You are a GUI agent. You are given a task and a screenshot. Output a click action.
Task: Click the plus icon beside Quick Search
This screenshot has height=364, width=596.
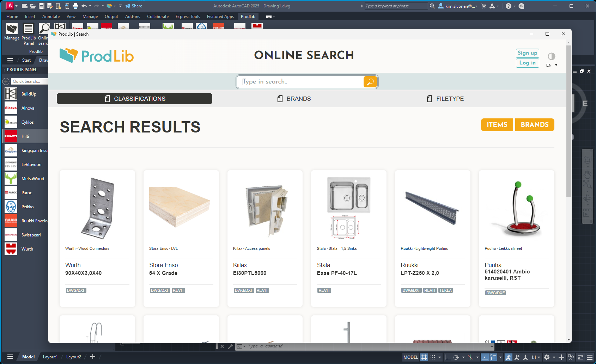pyautogui.click(x=6, y=81)
